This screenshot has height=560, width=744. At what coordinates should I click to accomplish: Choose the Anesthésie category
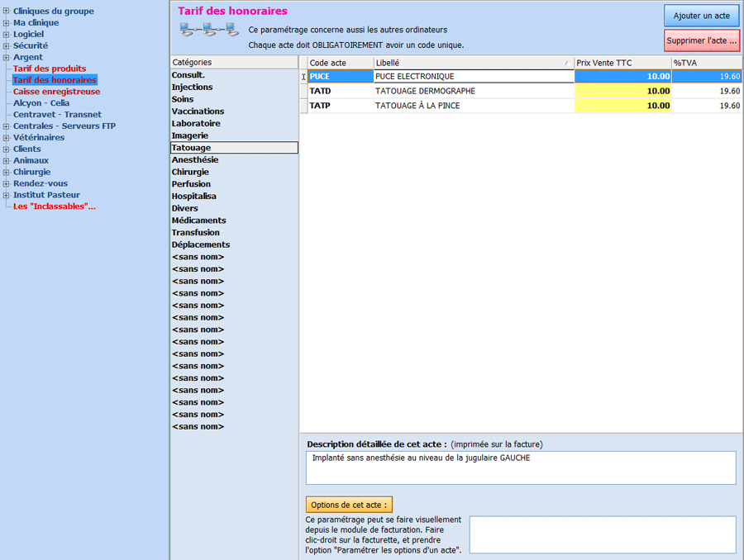tap(195, 160)
